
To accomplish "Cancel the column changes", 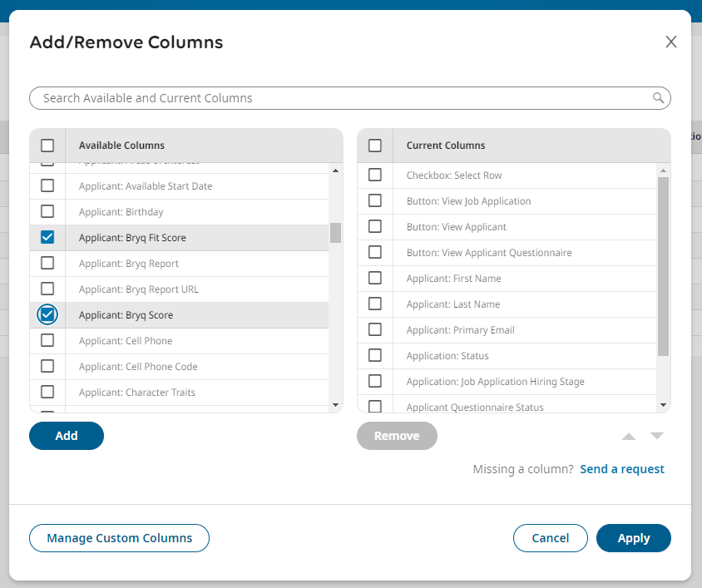I will (x=550, y=538).
